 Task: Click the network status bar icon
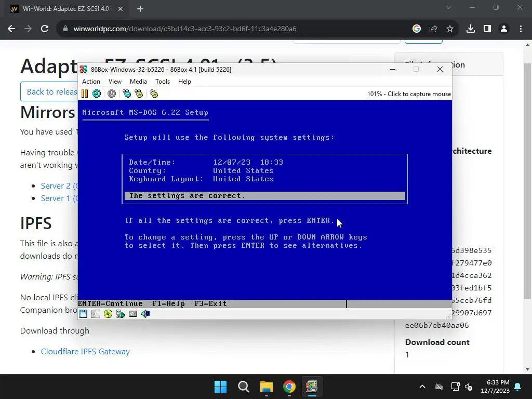(x=121, y=314)
